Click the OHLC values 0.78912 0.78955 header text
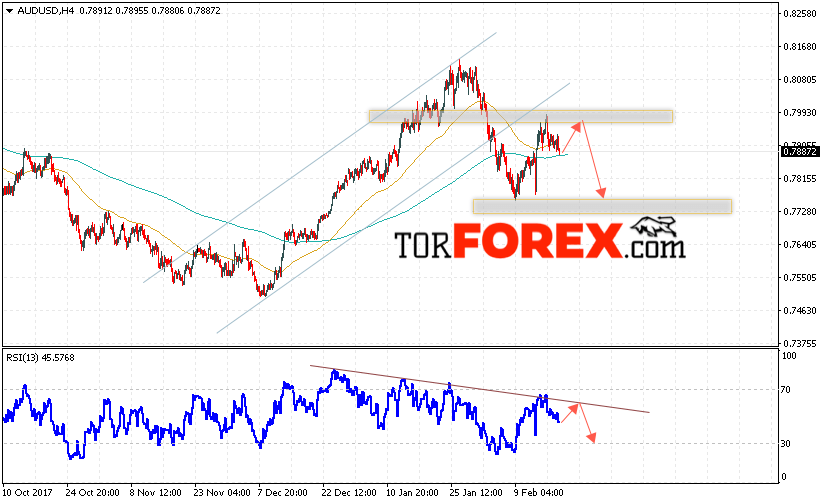 (114, 10)
